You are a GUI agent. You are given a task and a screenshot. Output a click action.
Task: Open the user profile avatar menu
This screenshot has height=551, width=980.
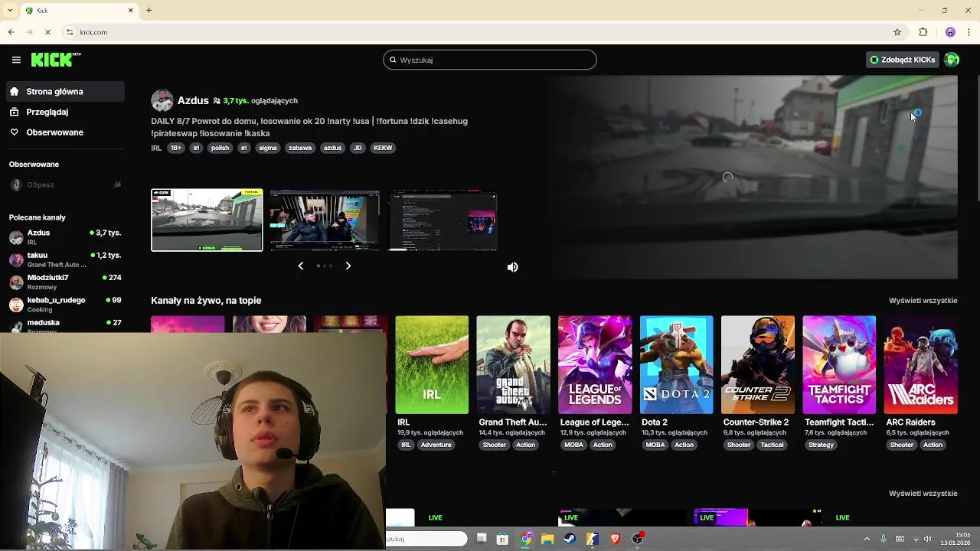(952, 60)
